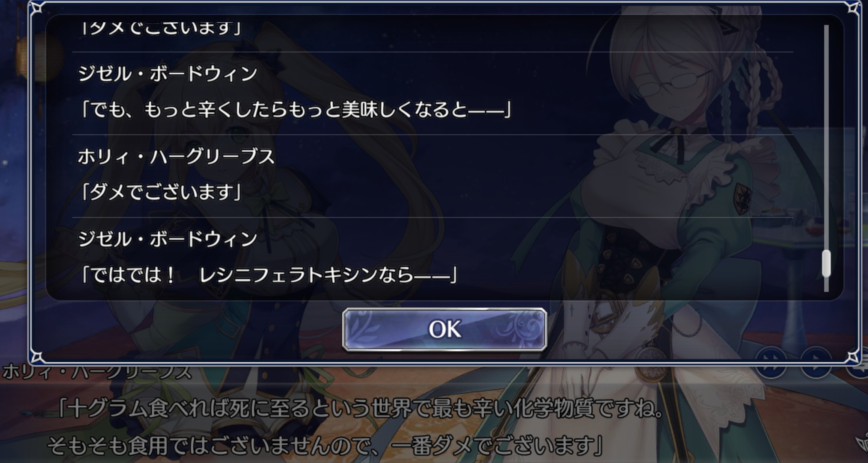The height and width of the screenshot is (463, 868).
Task: Select the ホリィ・ハーグリーブス speaker name in log
Action: coord(176,156)
